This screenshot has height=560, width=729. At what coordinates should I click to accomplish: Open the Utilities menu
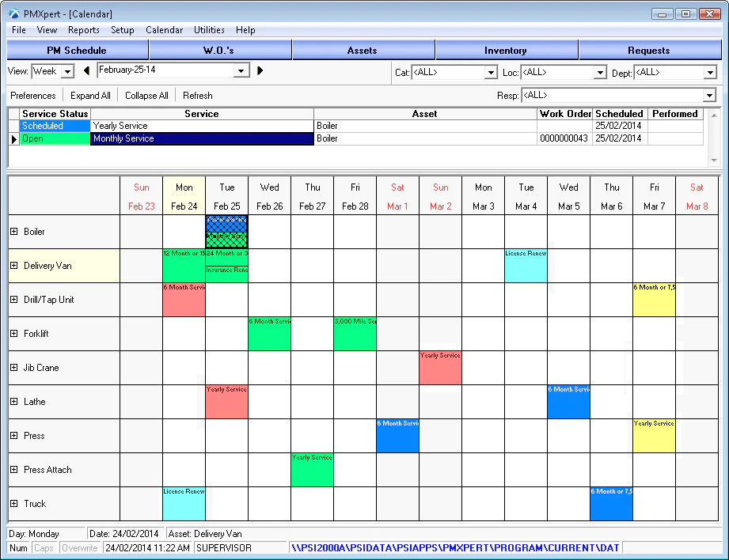(x=209, y=30)
